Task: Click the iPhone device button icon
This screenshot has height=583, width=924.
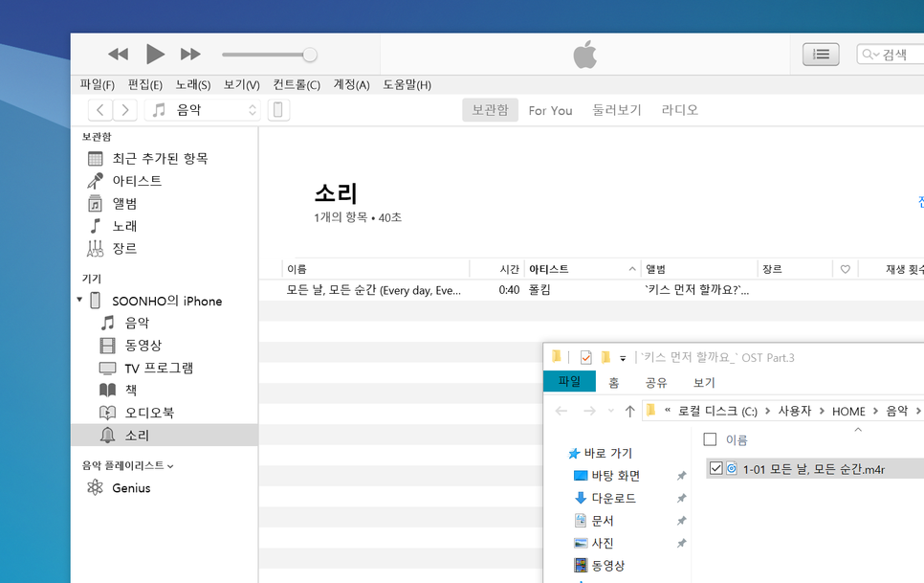Action: [278, 110]
